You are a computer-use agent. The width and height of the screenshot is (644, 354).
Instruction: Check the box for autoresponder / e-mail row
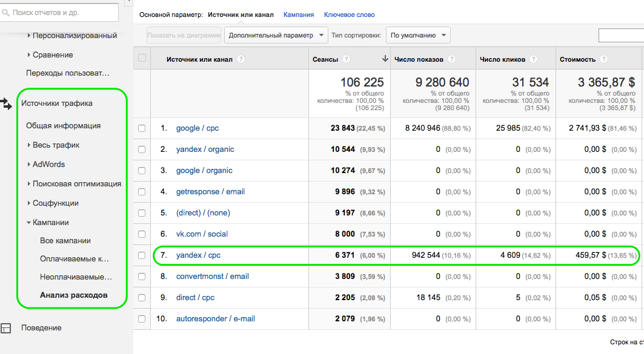click(142, 319)
